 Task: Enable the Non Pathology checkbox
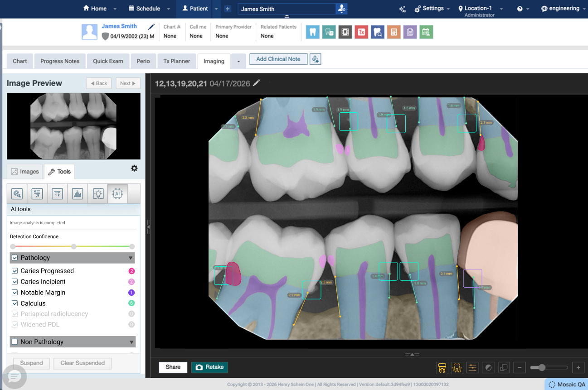pyautogui.click(x=15, y=342)
